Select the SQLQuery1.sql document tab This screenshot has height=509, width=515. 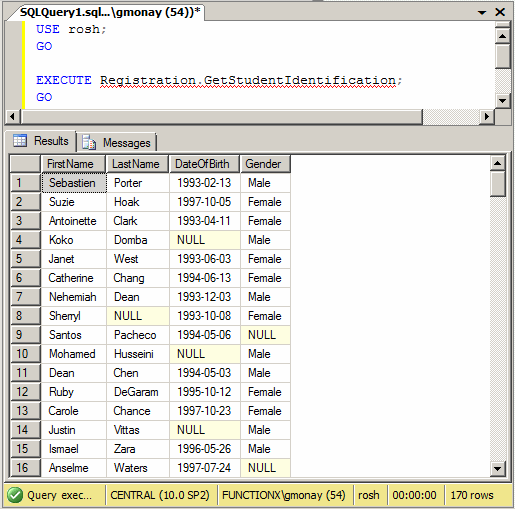tap(109, 12)
